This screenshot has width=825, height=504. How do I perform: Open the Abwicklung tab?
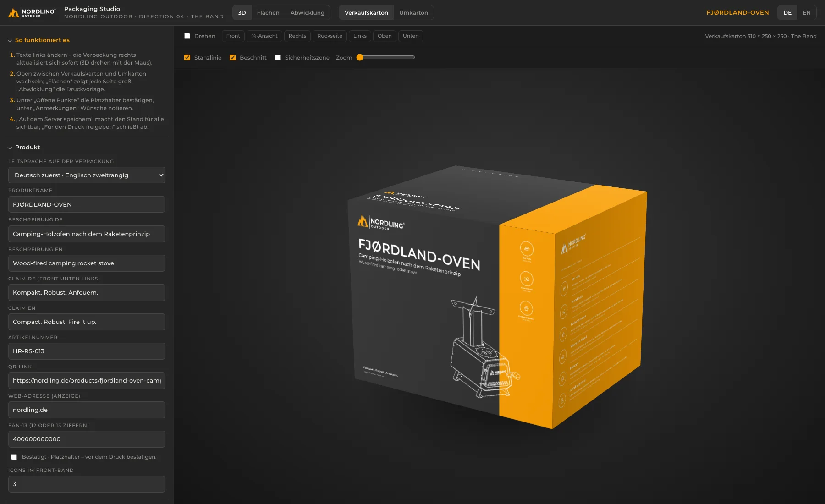(x=308, y=13)
